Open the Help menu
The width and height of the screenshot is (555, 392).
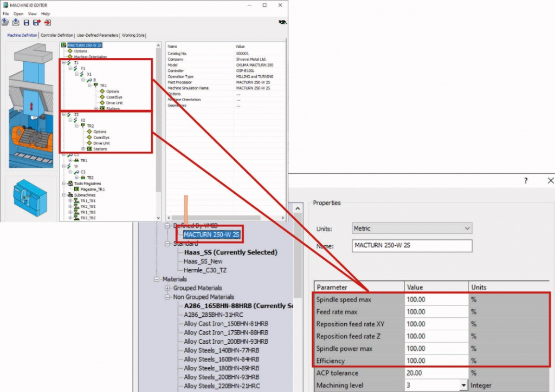[46, 14]
